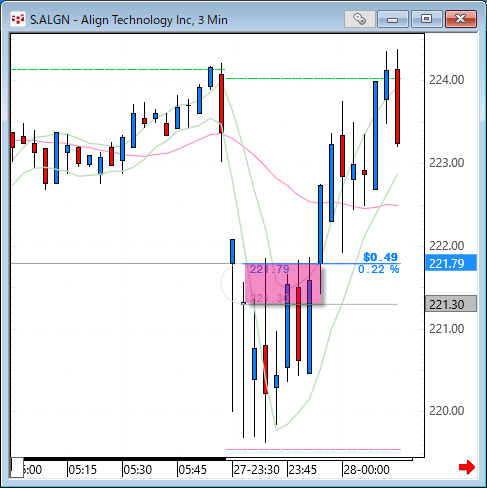This screenshot has height=488, width=487.
Task: Click the 224.00 price axis label
Action: pos(446,80)
